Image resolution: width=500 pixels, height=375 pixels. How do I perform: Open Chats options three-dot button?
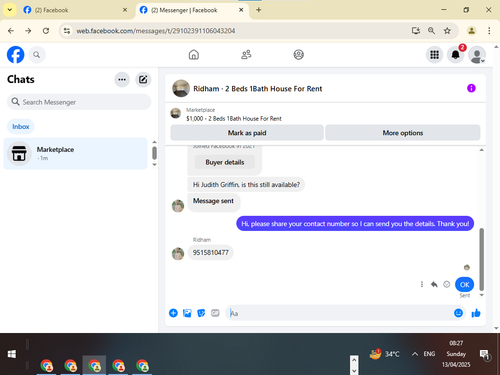(x=122, y=80)
